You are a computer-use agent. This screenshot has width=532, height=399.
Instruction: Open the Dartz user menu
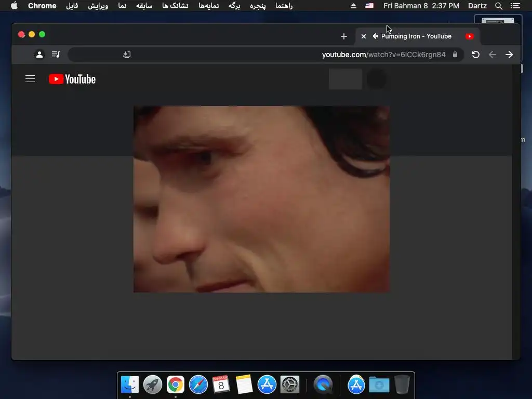(477, 6)
